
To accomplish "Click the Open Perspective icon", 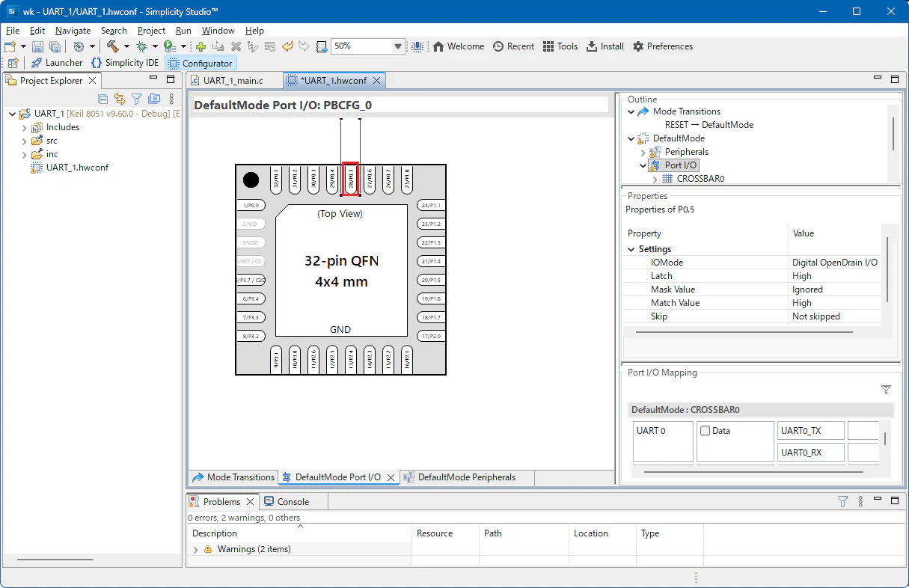I will point(13,63).
